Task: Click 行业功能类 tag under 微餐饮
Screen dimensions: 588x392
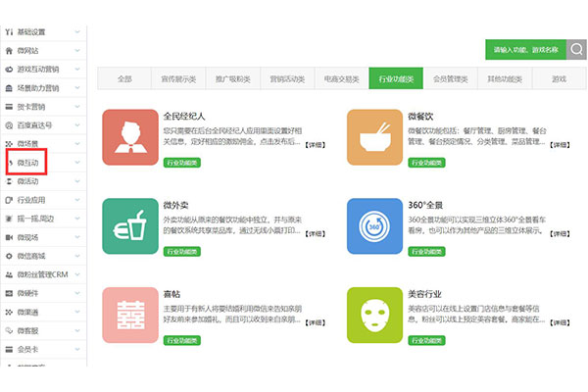Action: [426, 163]
